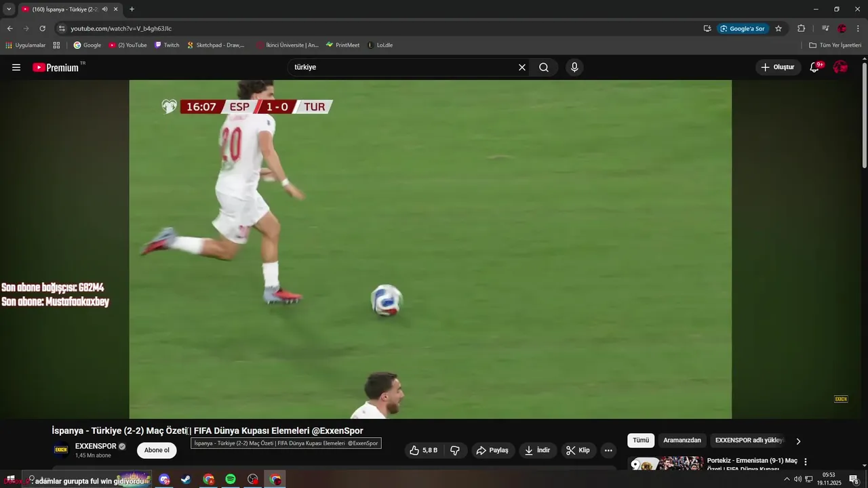This screenshot has width=868, height=488.
Task: Click the video player area
Action: (x=430, y=249)
